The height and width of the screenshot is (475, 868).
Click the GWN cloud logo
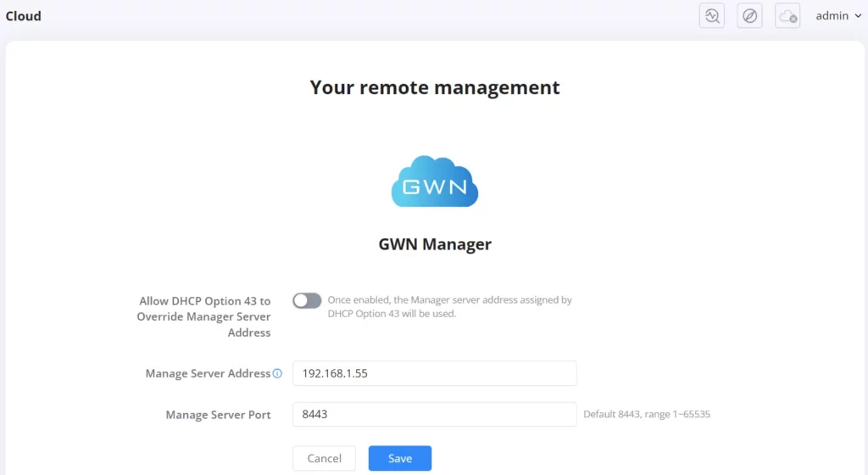(435, 182)
